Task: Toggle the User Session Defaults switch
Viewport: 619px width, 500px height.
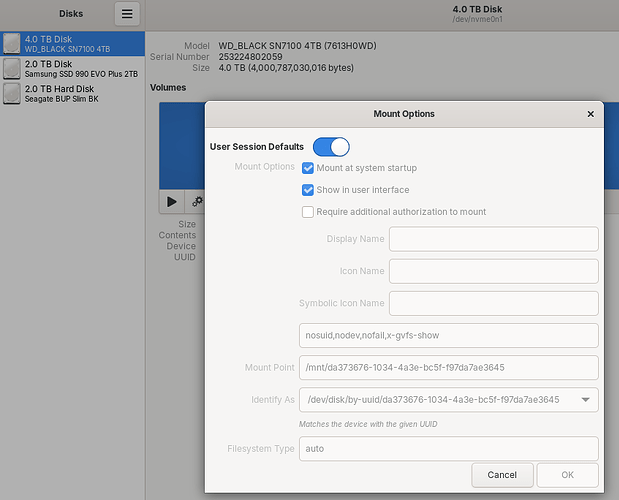Action: click(331, 147)
